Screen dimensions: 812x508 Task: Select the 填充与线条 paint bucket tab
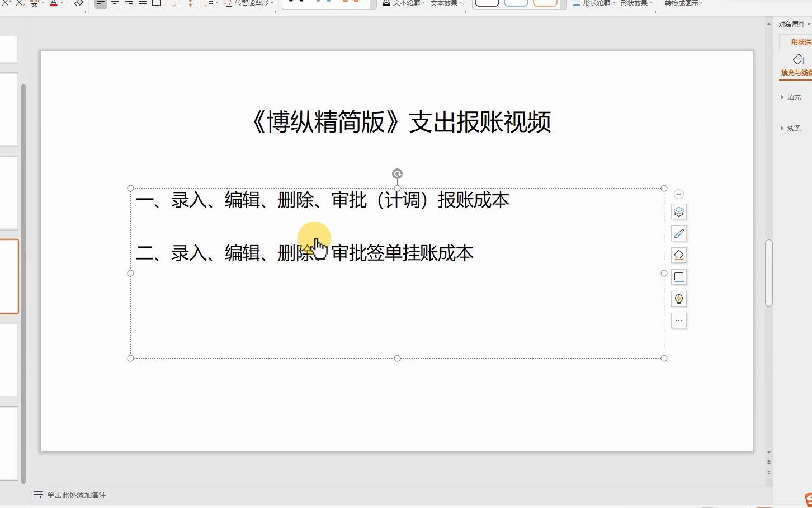[x=796, y=65]
